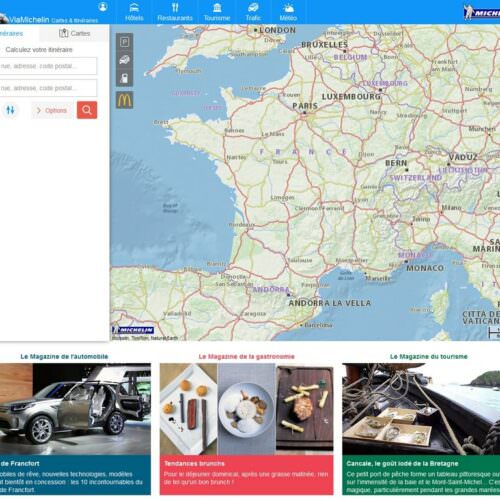This screenshot has width=500, height=500.
Task: Switch to the Cartes tab
Action: tap(74, 33)
